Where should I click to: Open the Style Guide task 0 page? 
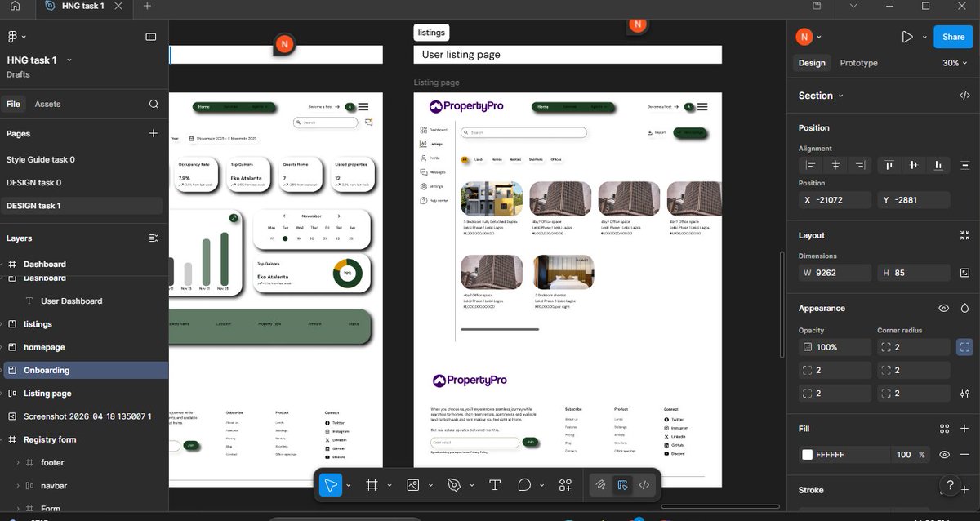[x=41, y=159]
